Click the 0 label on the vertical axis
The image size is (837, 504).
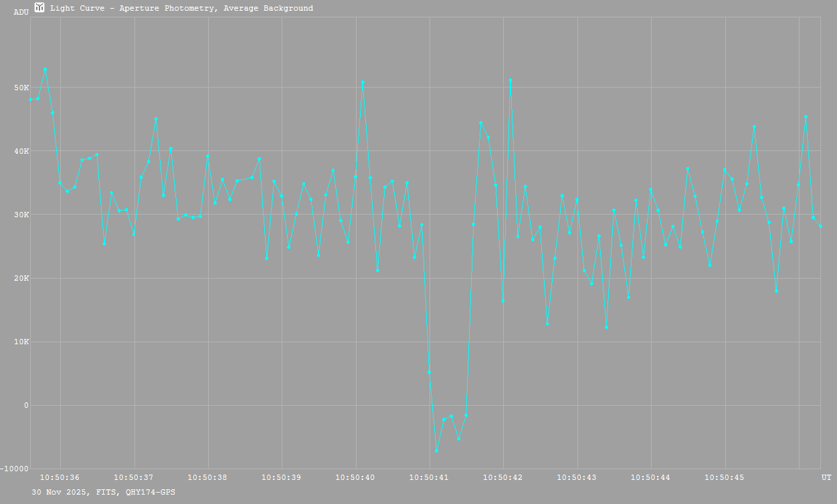[x=27, y=405]
